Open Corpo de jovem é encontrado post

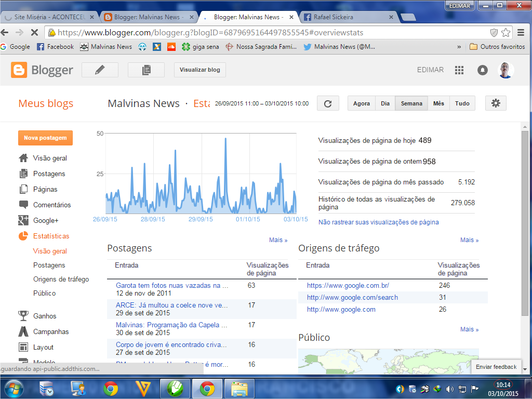[171, 344]
